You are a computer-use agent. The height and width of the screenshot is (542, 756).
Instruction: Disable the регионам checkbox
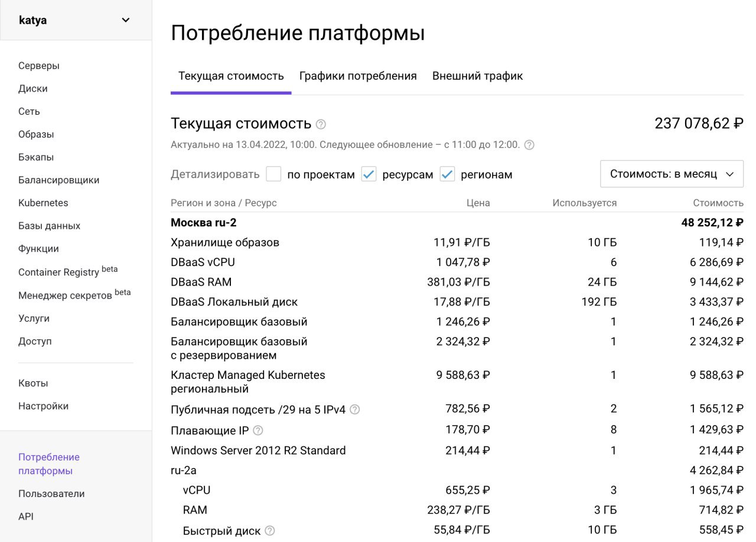[447, 174]
